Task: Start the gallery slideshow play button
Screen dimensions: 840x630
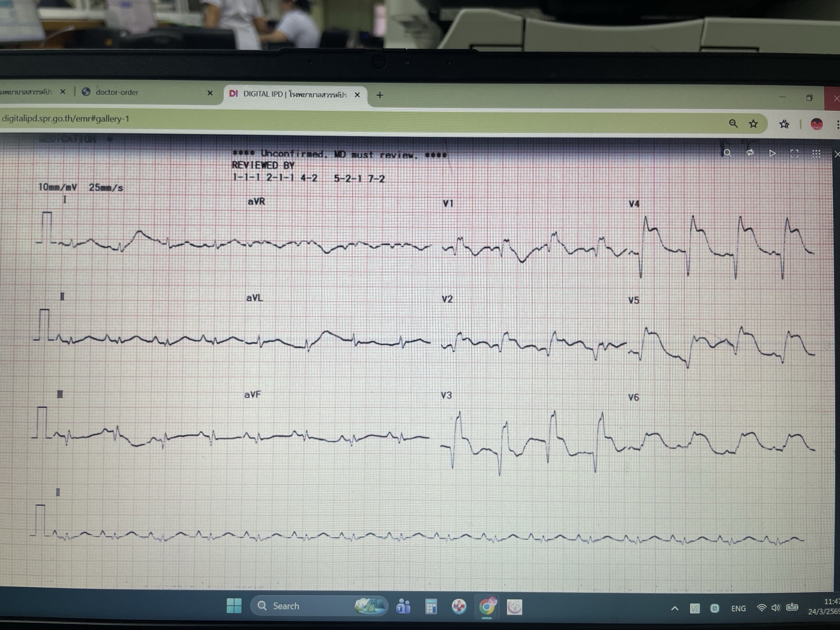Action: click(772, 153)
